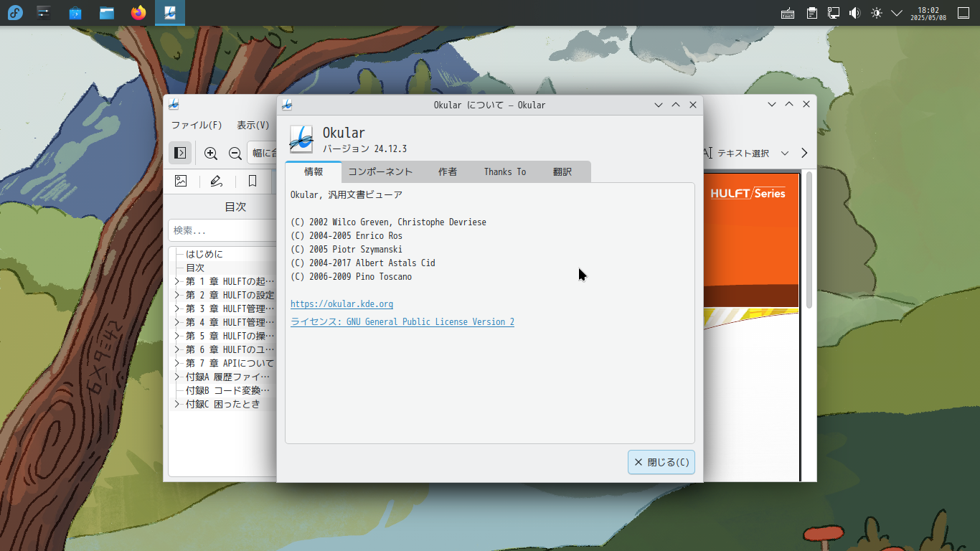Maximize the main Okular window

pyautogui.click(x=789, y=104)
